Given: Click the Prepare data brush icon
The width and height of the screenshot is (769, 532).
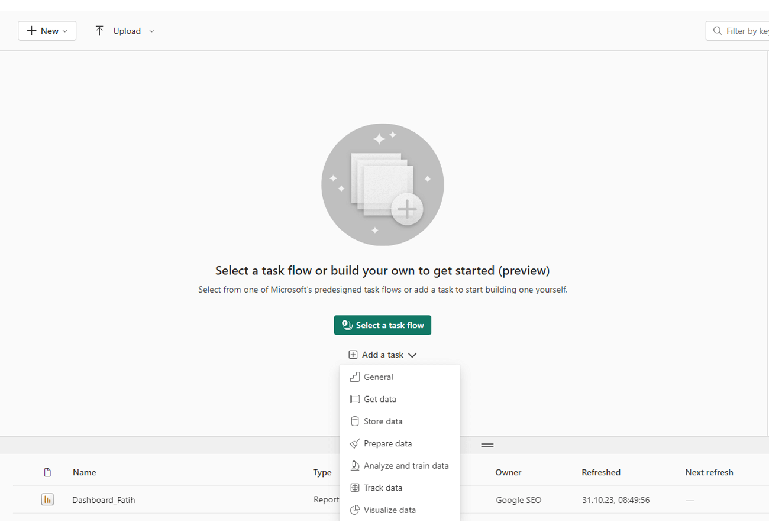Looking at the screenshot, I should [x=355, y=444].
